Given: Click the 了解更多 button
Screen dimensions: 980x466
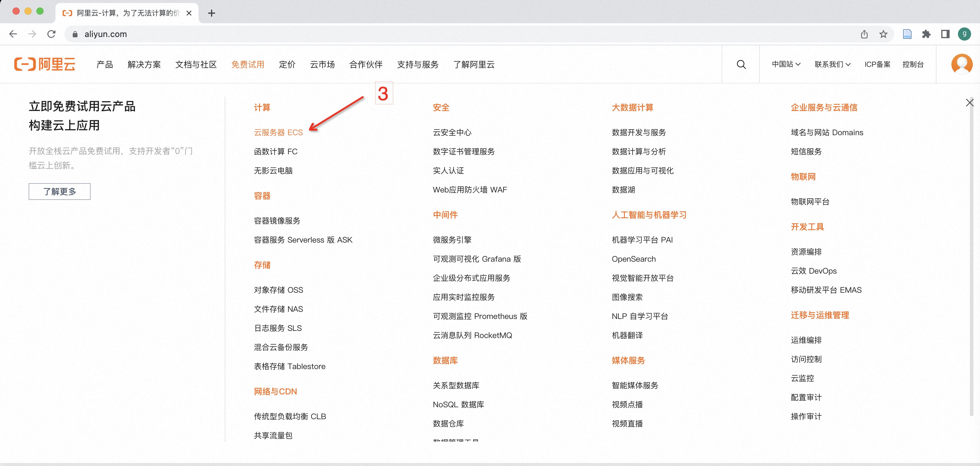Looking at the screenshot, I should [x=60, y=192].
